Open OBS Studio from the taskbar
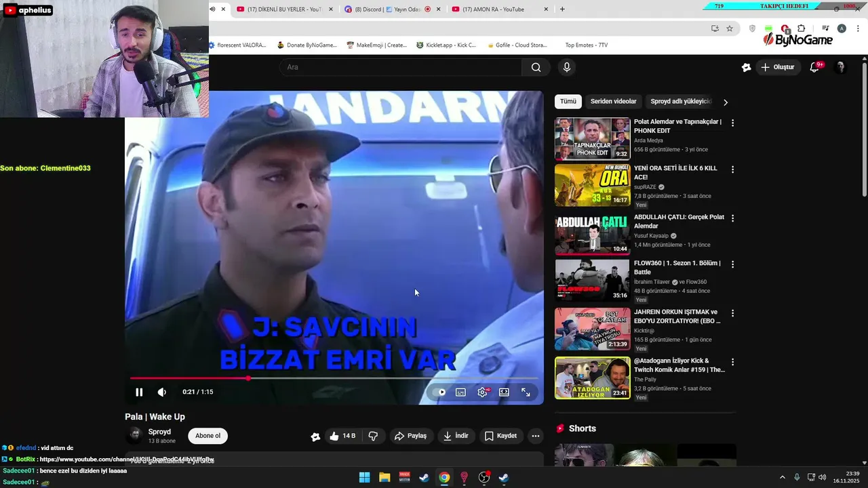868x488 pixels. tap(484, 478)
